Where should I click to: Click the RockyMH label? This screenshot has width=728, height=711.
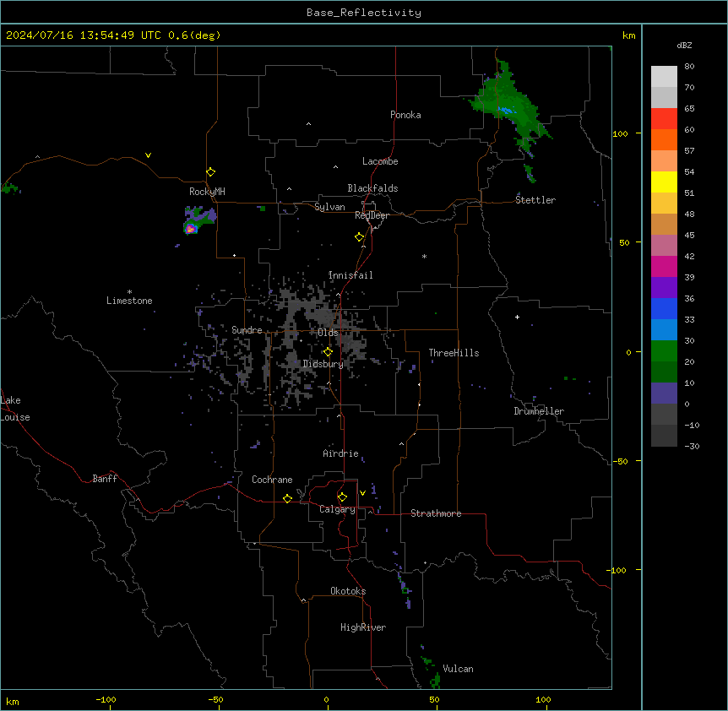(x=207, y=191)
